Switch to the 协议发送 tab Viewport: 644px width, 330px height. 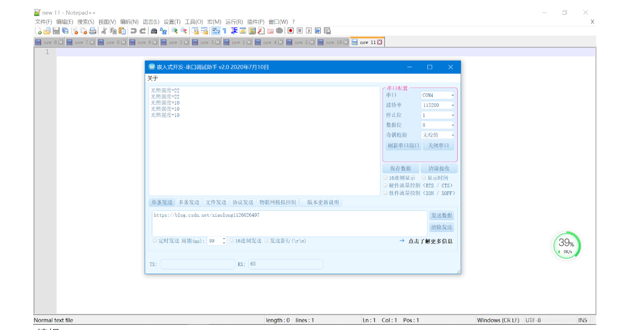pyautogui.click(x=243, y=202)
